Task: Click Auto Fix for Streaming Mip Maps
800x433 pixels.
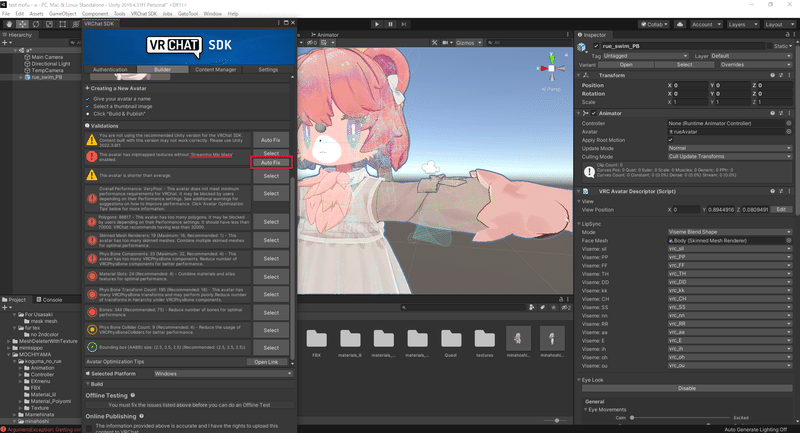Action: pyautogui.click(x=271, y=163)
